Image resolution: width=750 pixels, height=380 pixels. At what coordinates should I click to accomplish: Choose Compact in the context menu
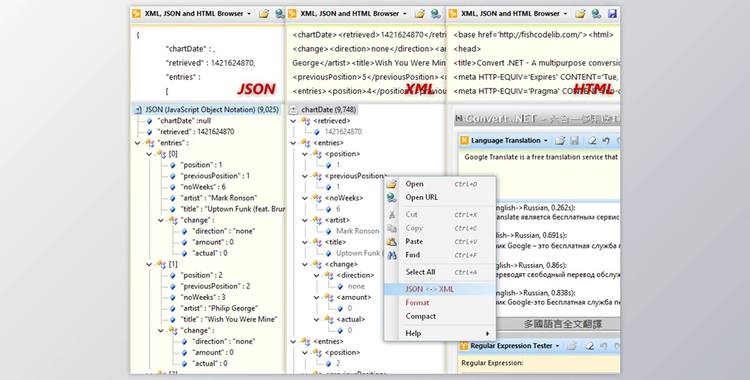pyautogui.click(x=440, y=316)
